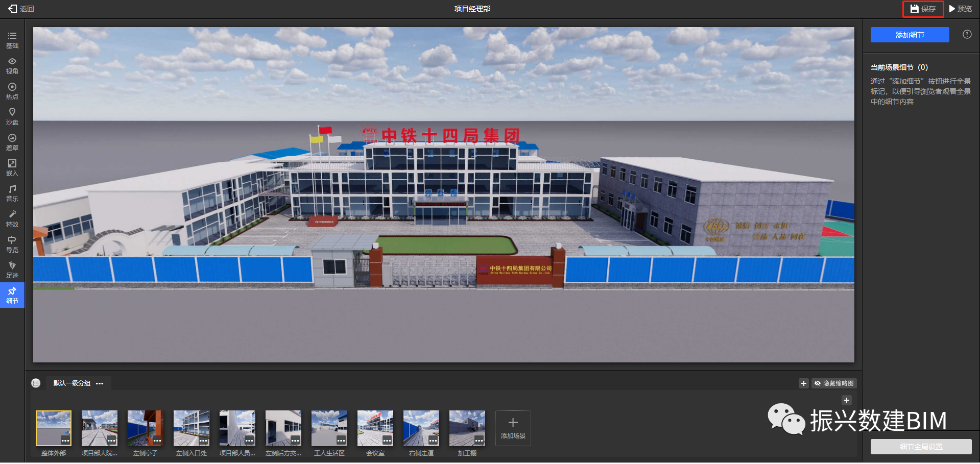Image resolution: width=980 pixels, height=464 pixels.
Task: Open the help question mark icon
Action: pyautogui.click(x=967, y=34)
